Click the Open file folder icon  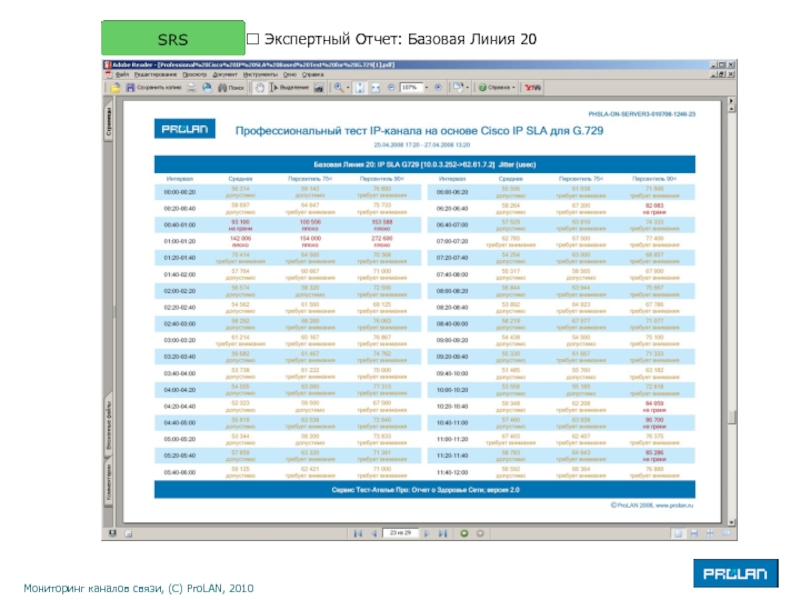point(115,88)
